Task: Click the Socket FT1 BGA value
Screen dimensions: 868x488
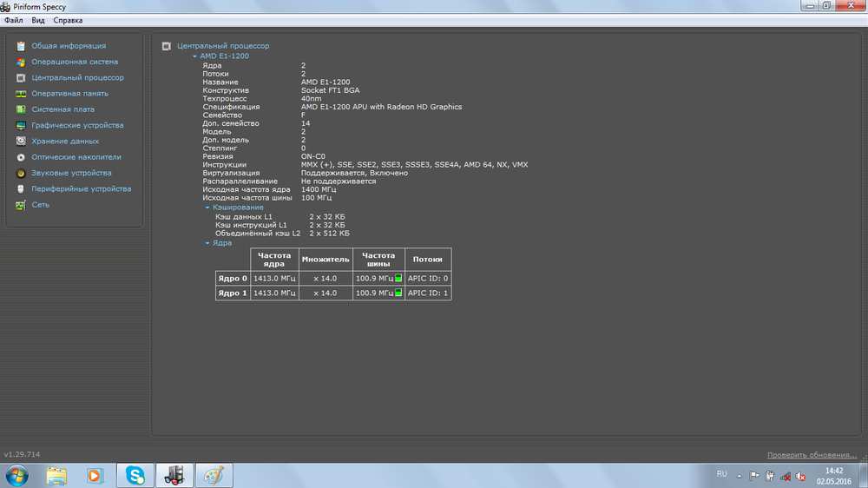Action: (330, 90)
